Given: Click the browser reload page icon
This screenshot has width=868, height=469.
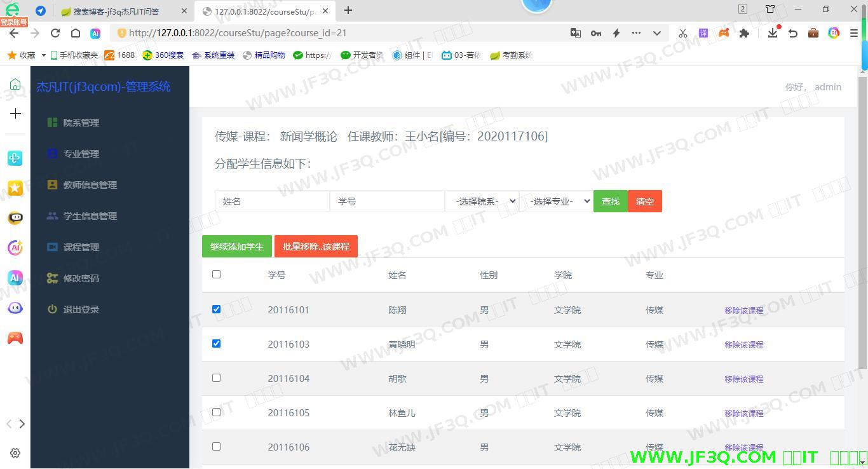Looking at the screenshot, I should tap(55, 33).
